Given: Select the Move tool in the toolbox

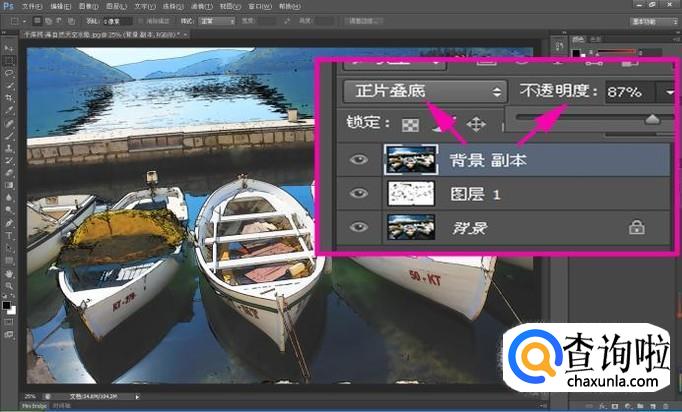Looking at the screenshot, I should (9, 47).
